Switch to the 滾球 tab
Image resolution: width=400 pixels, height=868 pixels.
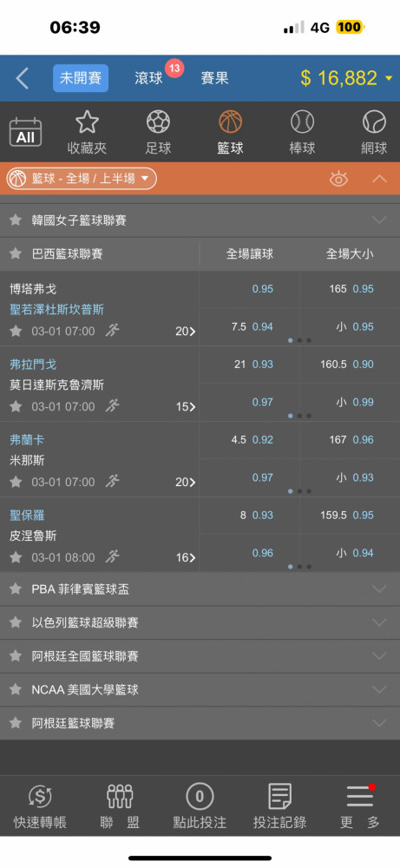pos(149,78)
